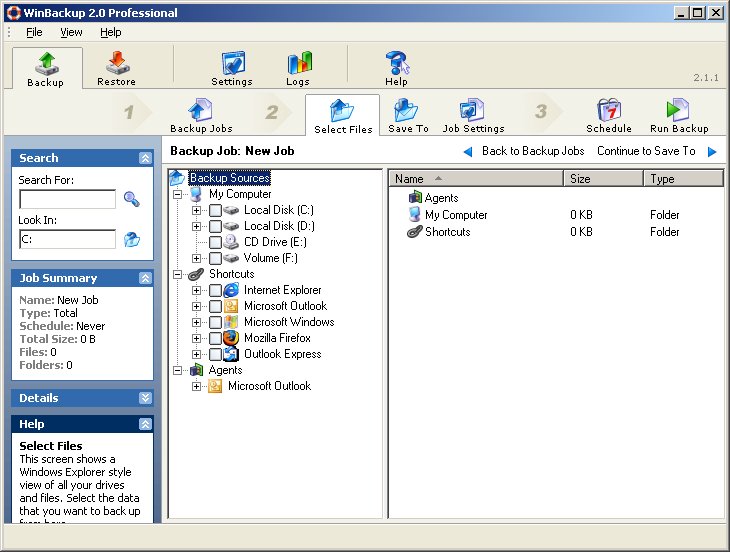
Task: Click the Help question mark icon
Action: point(396,63)
